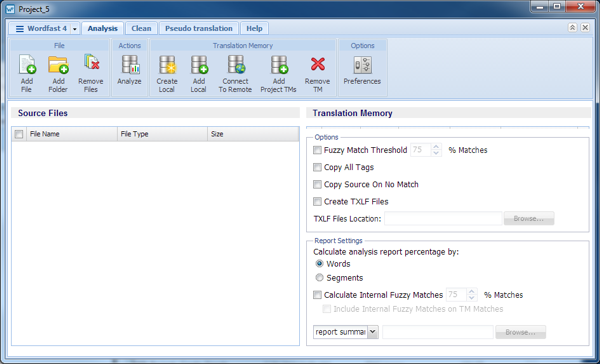Click Connect To Remote TM icon

236,64
